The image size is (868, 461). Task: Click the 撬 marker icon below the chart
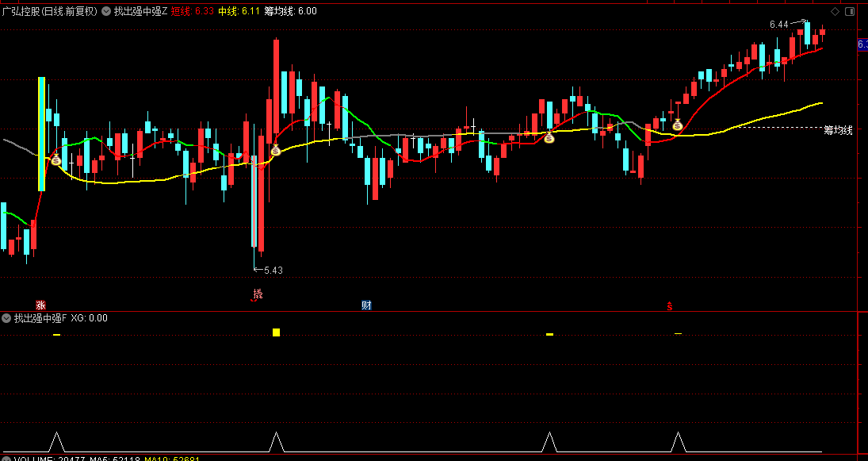(x=258, y=295)
